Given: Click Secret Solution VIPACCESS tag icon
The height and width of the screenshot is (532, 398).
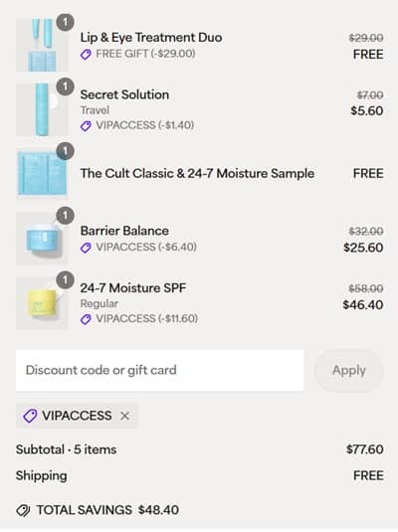Looking at the screenshot, I should pyautogui.click(x=86, y=126).
